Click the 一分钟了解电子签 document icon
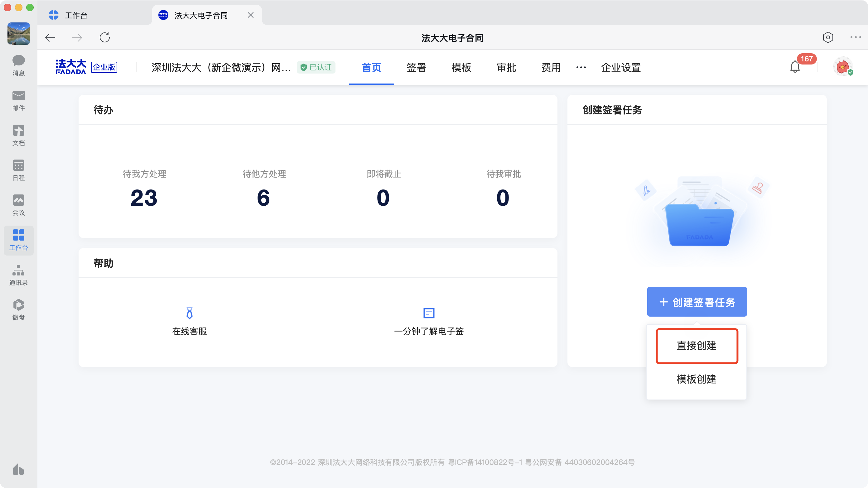 (x=429, y=313)
